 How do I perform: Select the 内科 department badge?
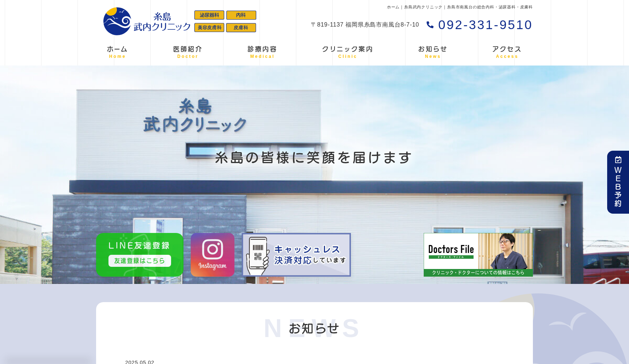coord(241,15)
